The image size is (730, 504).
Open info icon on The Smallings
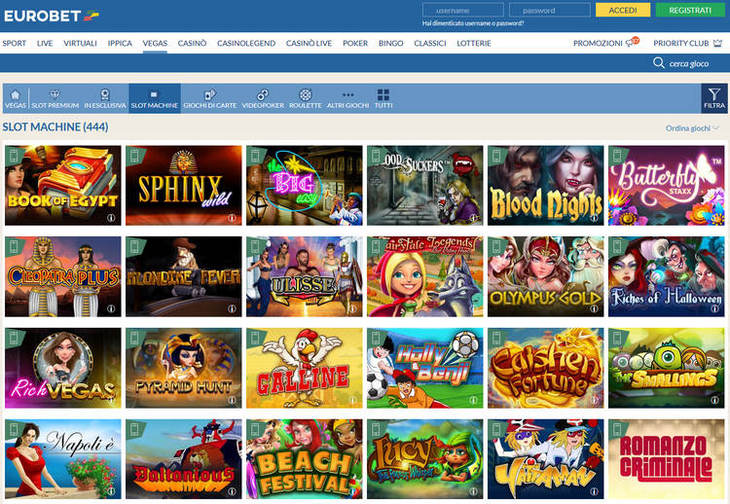pos(715,400)
